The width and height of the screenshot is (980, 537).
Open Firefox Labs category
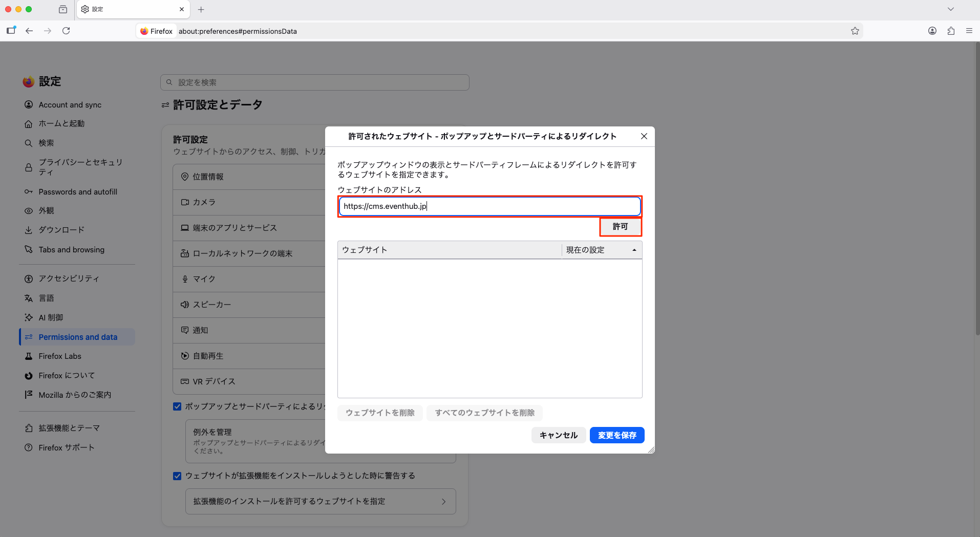[77, 356]
